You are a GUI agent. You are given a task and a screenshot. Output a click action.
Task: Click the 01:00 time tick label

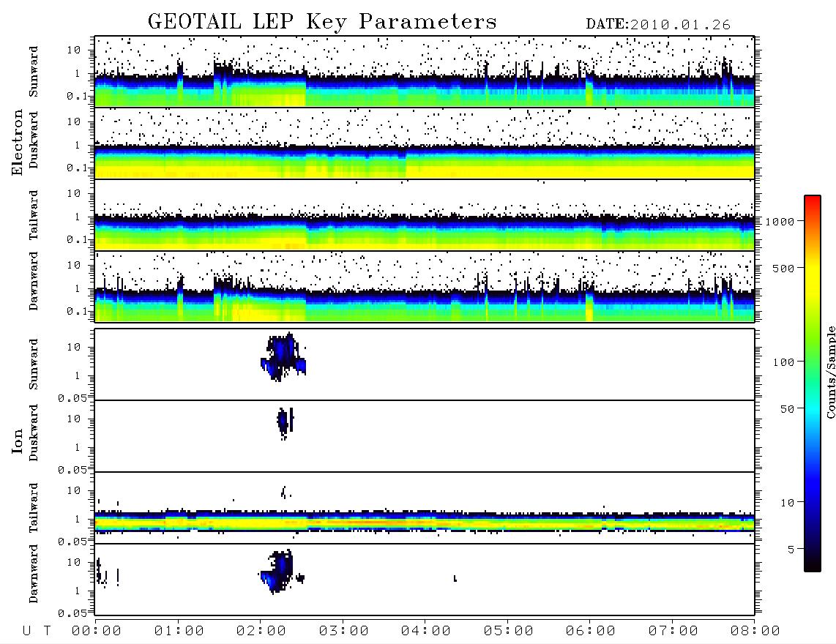(179, 632)
